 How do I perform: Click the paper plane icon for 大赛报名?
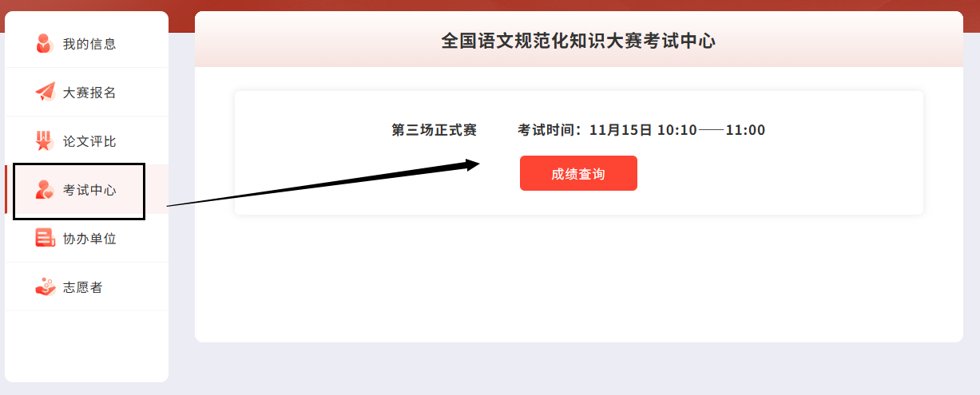tap(45, 92)
